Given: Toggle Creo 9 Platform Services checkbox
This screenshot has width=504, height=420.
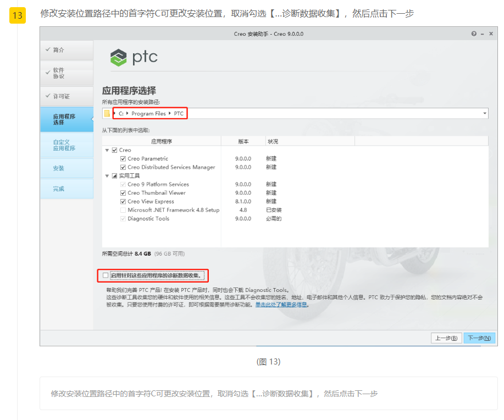Looking at the screenshot, I should tap(123, 184).
